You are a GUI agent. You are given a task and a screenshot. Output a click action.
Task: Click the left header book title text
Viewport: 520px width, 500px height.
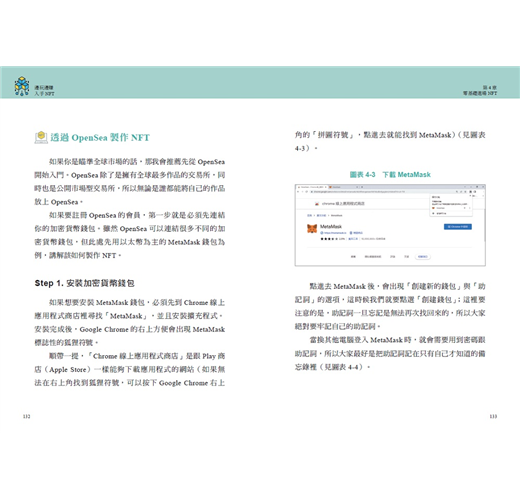[x=44, y=91]
